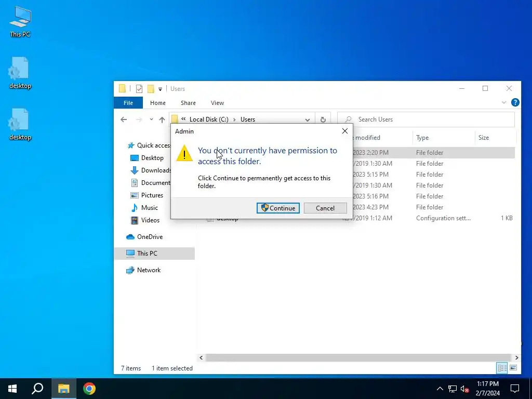Select Quick access in navigation pane
Screen dimensions: 532x399
pyautogui.click(x=149, y=145)
